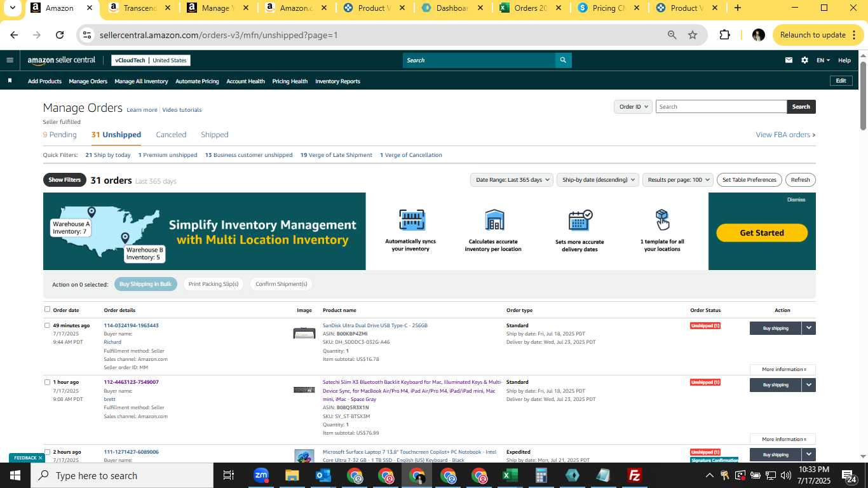Expand Buy shipping arrow for Satechi order
The image size is (868, 488).
[x=808, y=384]
